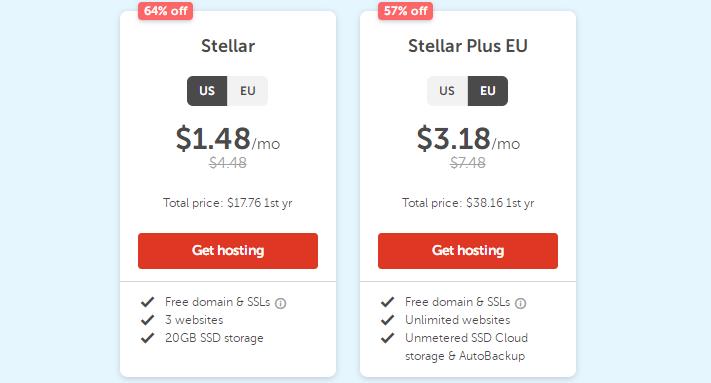Screen dimensions: 711x383
Task: Click the checkmark beside Unmetered SSD Cloud storage
Action: [387, 338]
